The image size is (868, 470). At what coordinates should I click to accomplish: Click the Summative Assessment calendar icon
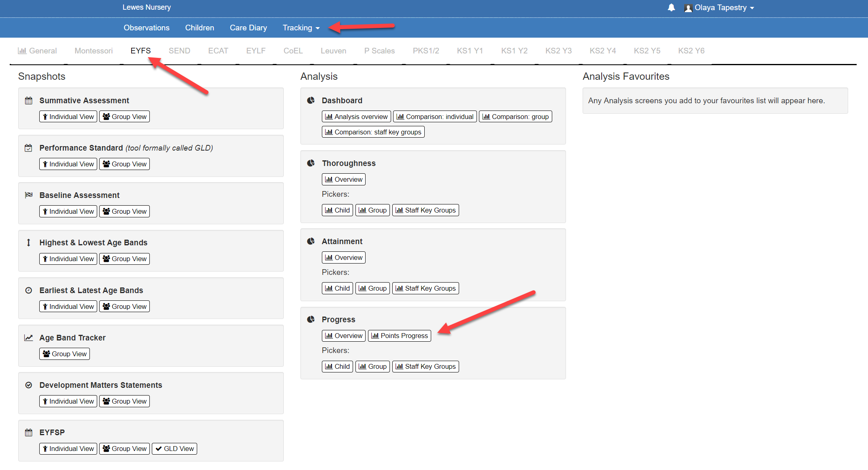tap(28, 101)
